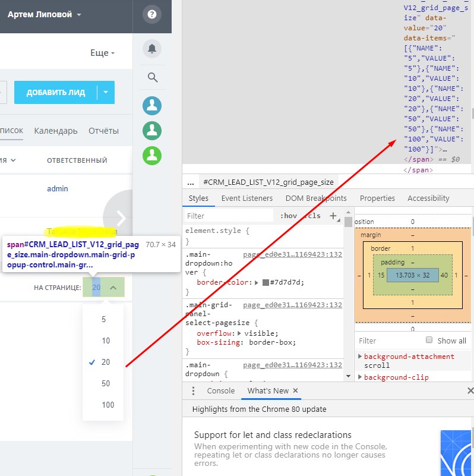Click the closing span tag line
Image resolution: width=474 pixels, height=476 pixels.
[x=418, y=170]
